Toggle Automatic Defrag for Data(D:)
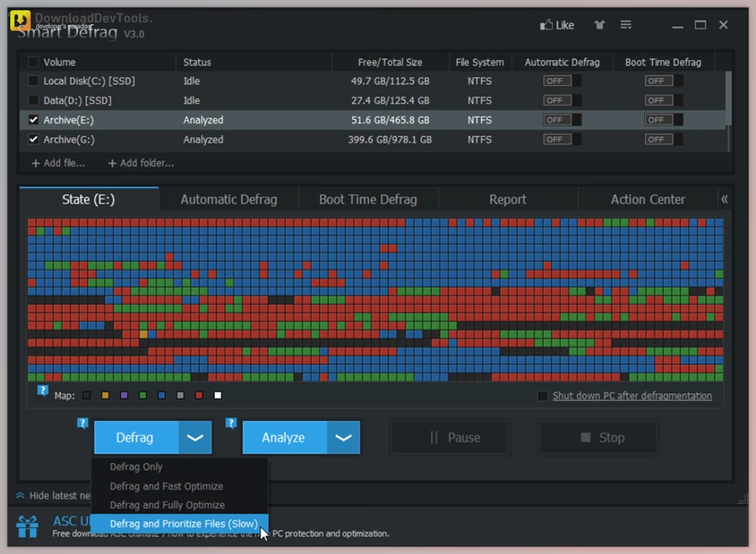The width and height of the screenshot is (756, 554). click(x=562, y=100)
